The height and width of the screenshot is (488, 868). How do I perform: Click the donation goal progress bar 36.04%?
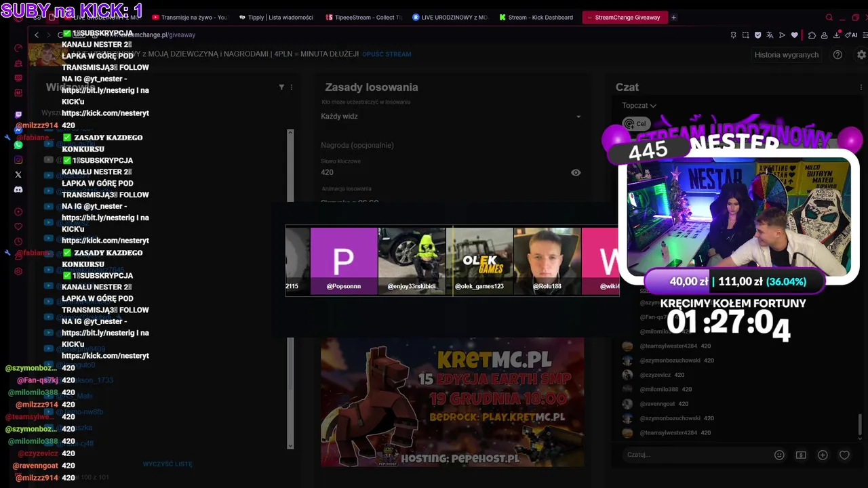coord(735,281)
